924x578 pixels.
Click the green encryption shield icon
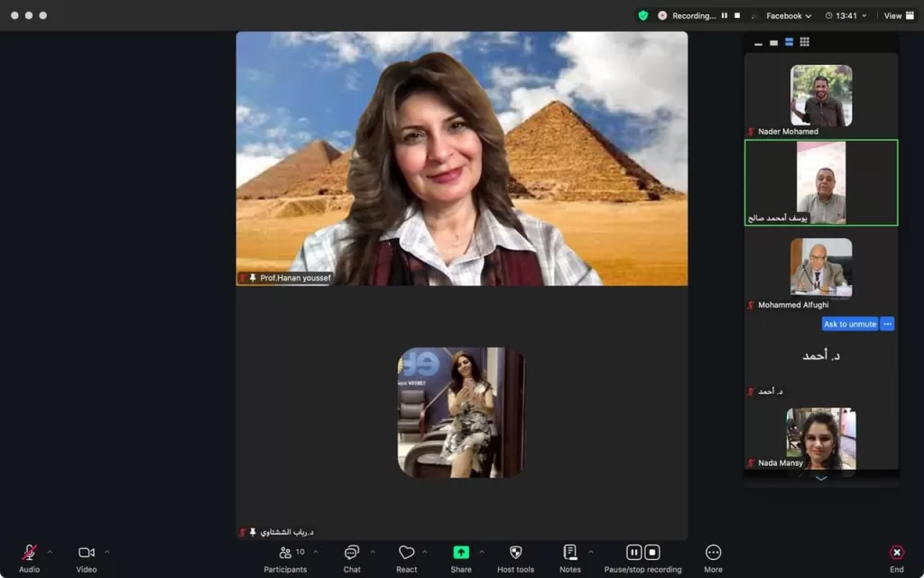[642, 15]
